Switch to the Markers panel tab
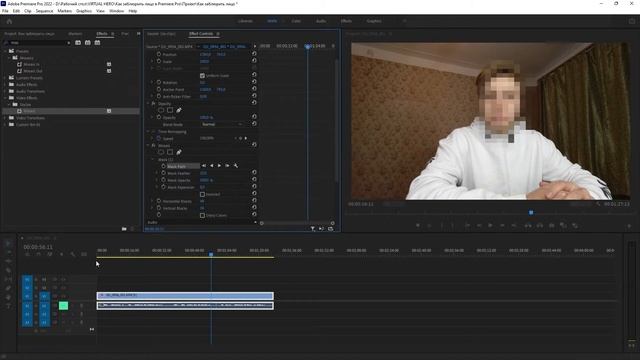The image size is (640, 360). (x=75, y=34)
